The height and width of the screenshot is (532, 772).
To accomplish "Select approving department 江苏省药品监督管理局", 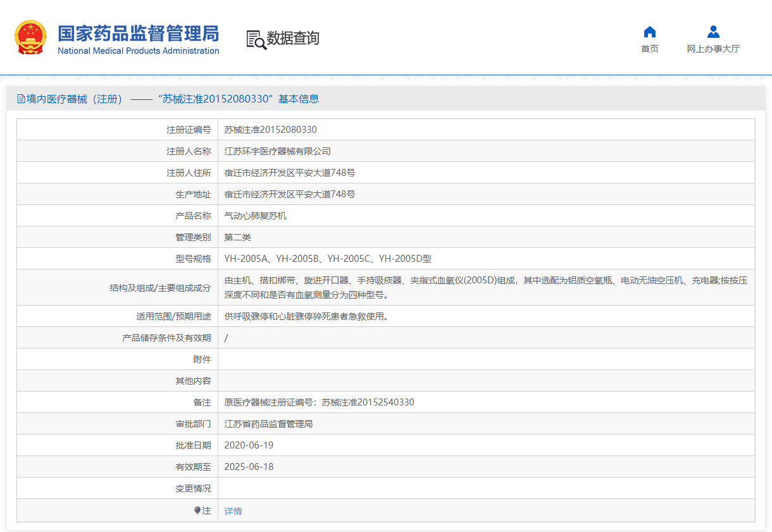I will (269, 424).
